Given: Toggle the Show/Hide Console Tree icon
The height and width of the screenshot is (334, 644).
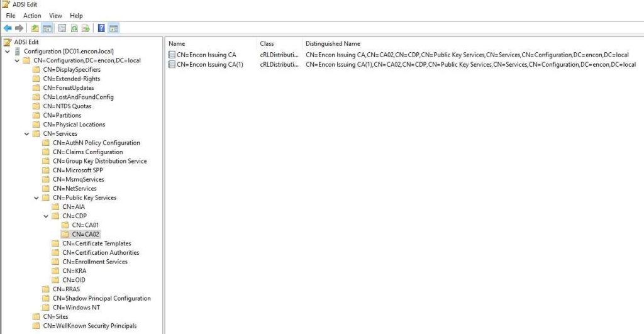Looking at the screenshot, I should pos(47,28).
